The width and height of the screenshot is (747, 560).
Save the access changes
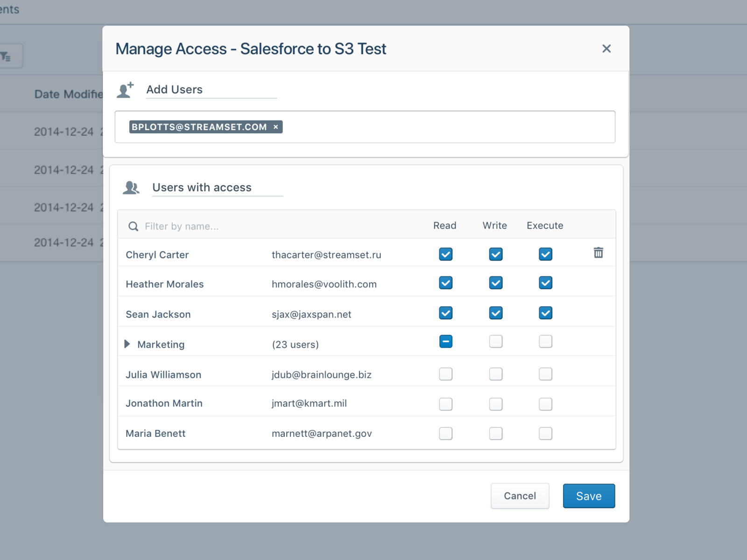tap(589, 496)
